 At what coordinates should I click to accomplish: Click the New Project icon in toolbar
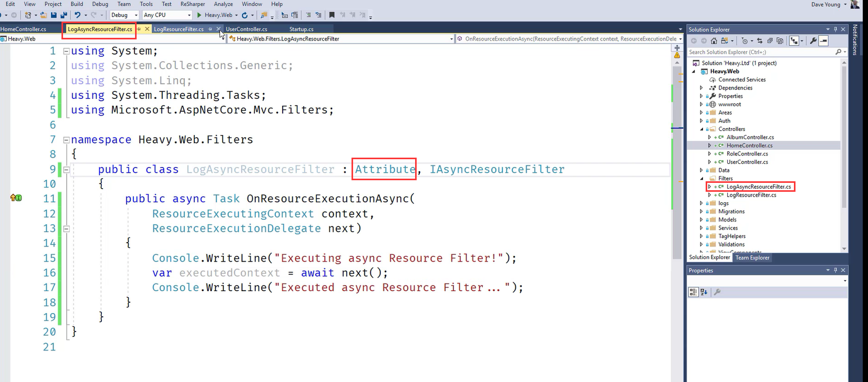(x=28, y=15)
